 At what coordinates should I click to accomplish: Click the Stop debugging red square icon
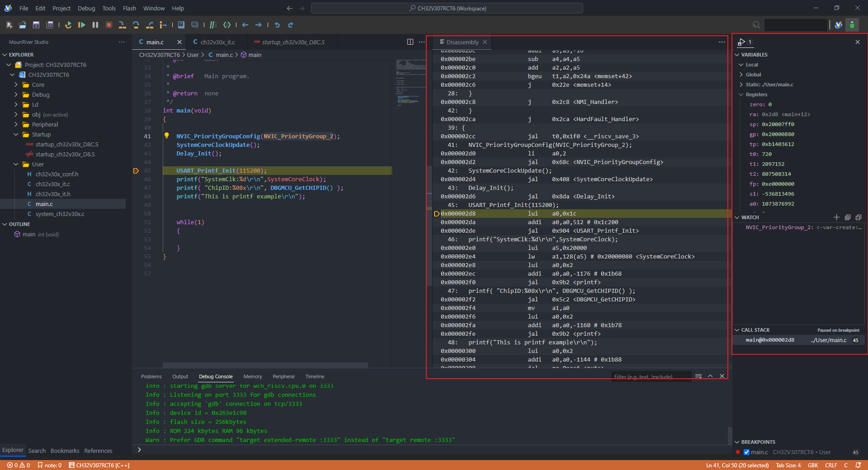pyautogui.click(x=108, y=25)
